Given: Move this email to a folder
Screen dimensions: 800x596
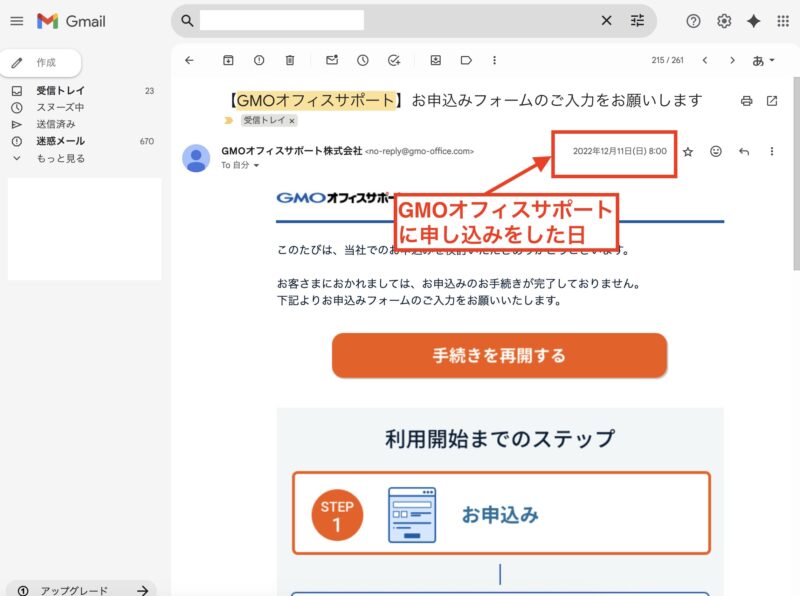Looking at the screenshot, I should (436, 60).
